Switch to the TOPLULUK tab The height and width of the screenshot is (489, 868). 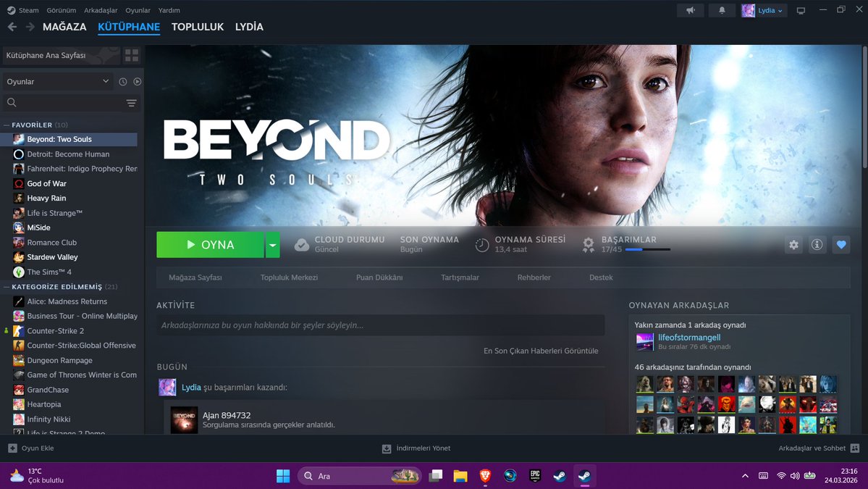tap(198, 27)
